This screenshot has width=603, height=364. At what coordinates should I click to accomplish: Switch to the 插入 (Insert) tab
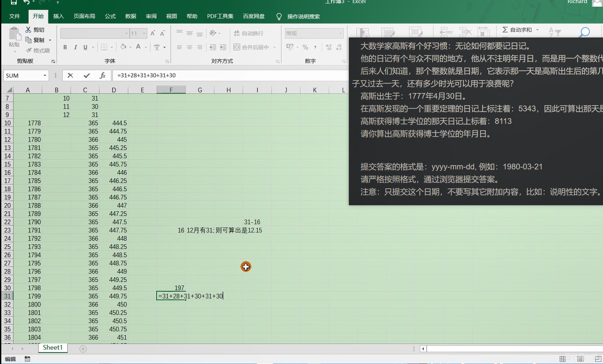point(58,16)
